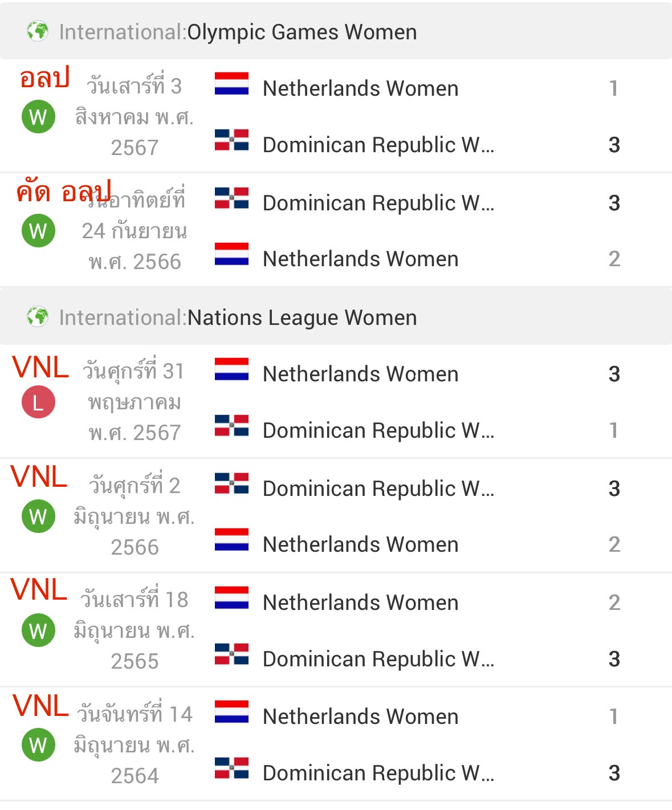Click the green W badge for the 2567 Olympic match

[x=38, y=116]
